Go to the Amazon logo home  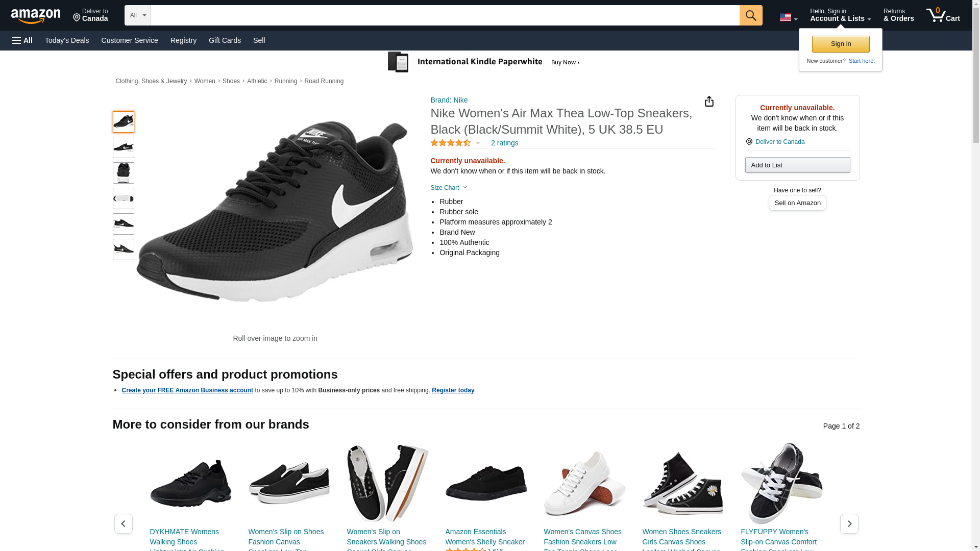(x=36, y=16)
